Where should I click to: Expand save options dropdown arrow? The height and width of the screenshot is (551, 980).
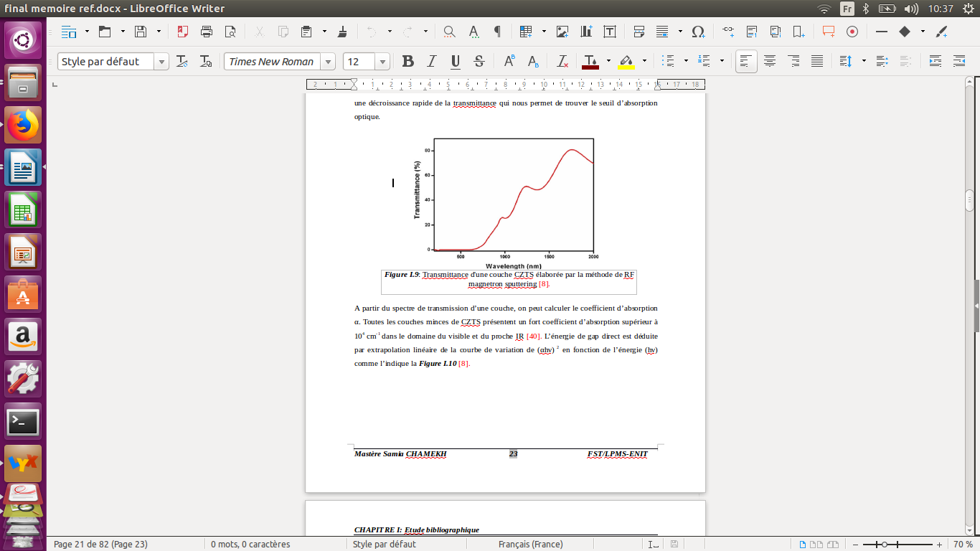pyautogui.click(x=159, y=32)
